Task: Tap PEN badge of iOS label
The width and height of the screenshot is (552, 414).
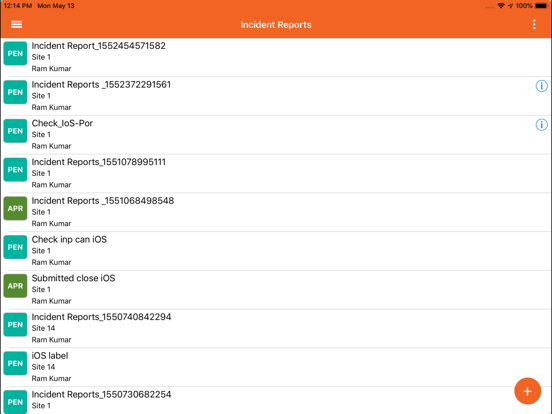Action: [x=15, y=363]
